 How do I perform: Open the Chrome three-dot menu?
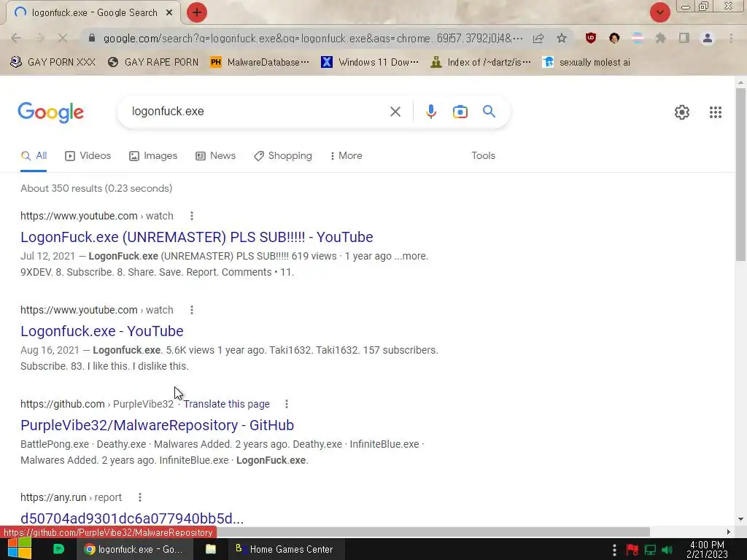pyautogui.click(x=731, y=38)
